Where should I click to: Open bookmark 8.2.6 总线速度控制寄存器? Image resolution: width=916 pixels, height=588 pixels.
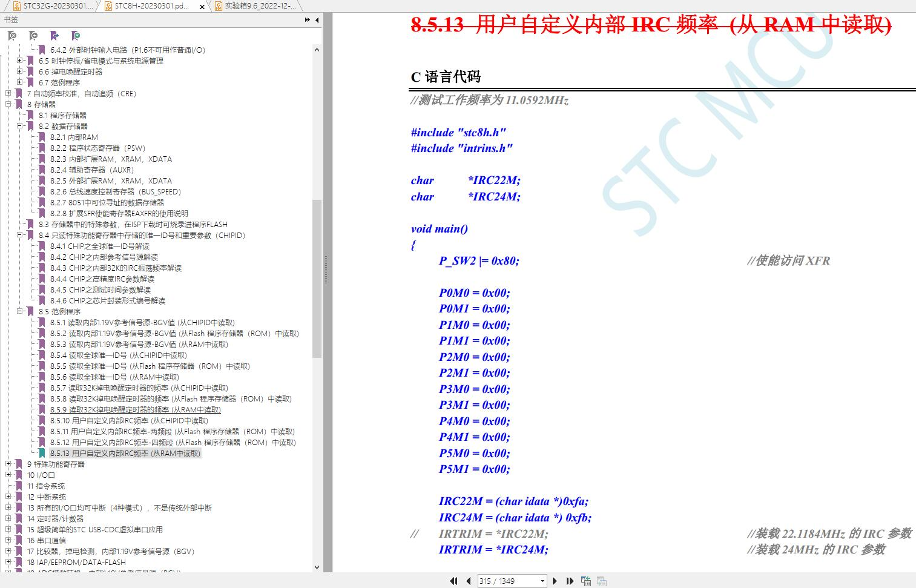(116, 192)
